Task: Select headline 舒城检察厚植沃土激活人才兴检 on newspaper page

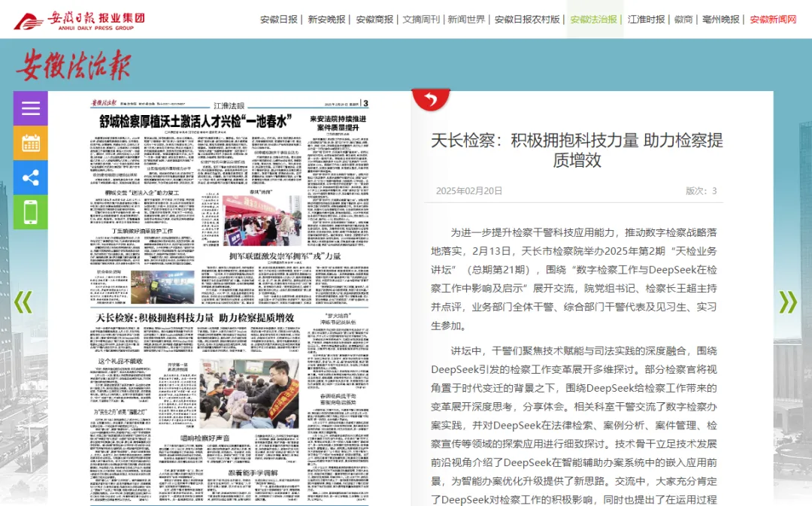Action: click(195, 121)
